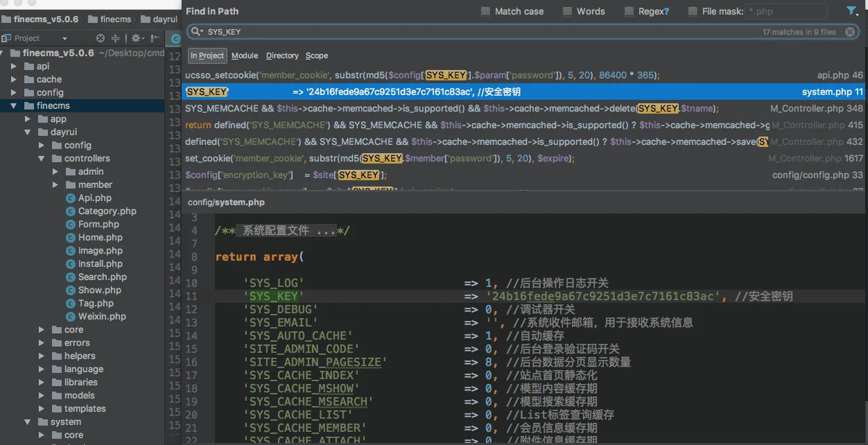This screenshot has width=868, height=445.
Task: Open search history magnifier icon
Action: click(x=196, y=32)
